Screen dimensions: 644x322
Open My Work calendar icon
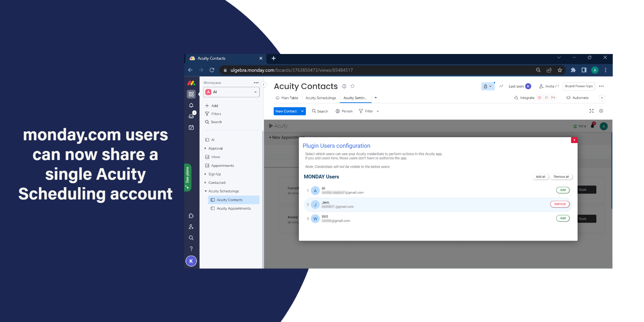tap(191, 127)
